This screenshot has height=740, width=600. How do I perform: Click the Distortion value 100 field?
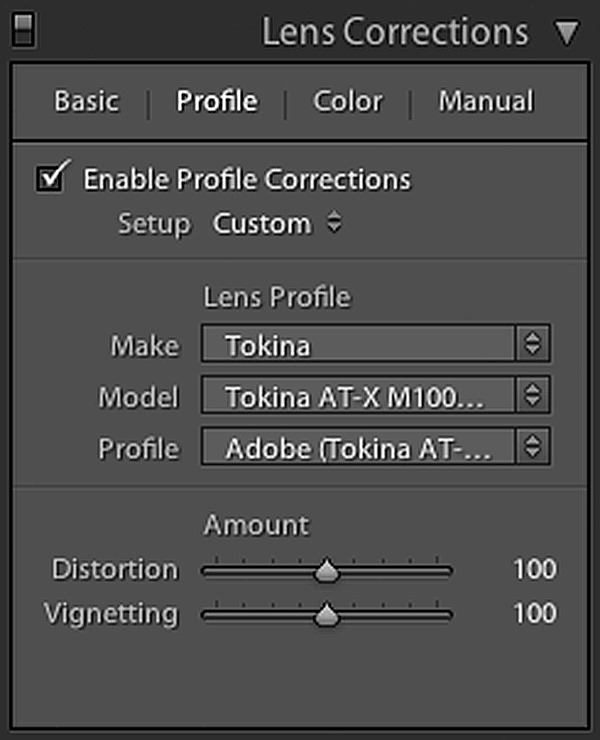tap(534, 570)
